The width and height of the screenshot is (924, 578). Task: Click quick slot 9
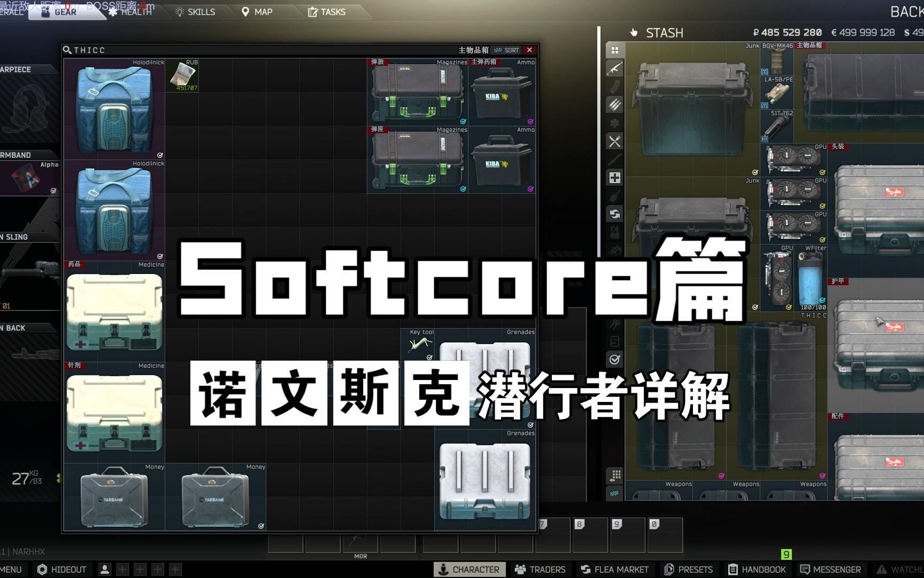tap(628, 534)
